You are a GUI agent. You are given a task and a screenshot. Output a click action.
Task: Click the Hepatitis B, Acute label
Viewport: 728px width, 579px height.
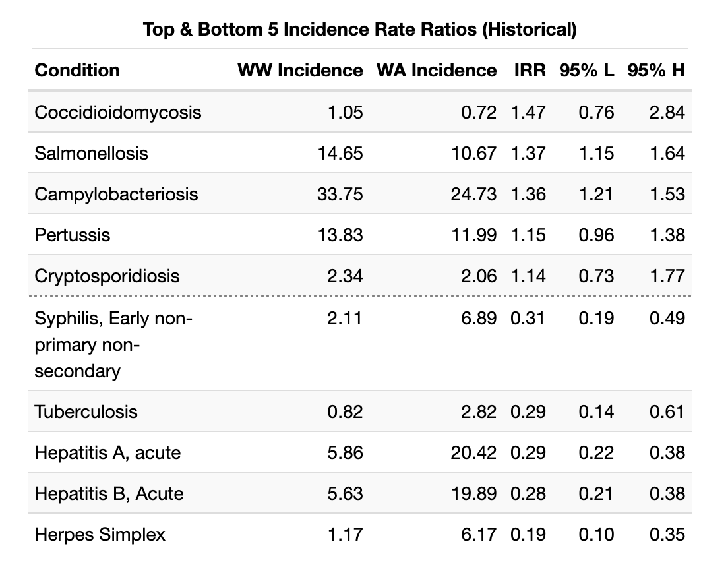[x=109, y=493]
